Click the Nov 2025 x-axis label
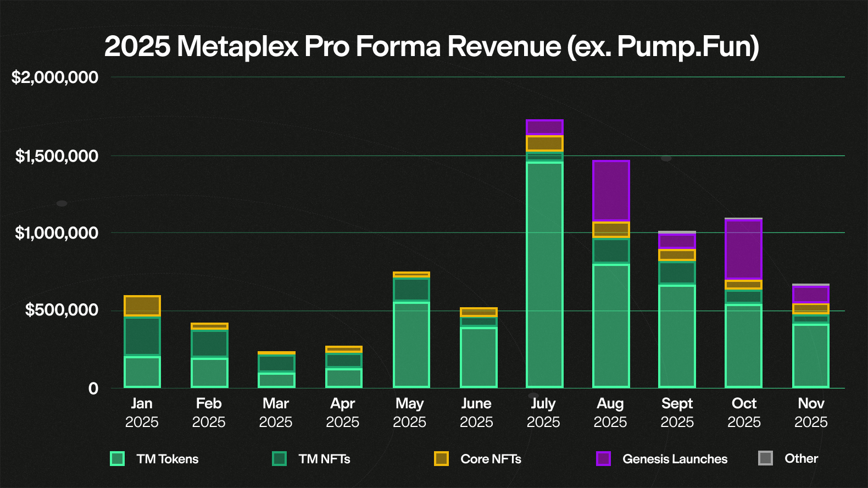 810,412
